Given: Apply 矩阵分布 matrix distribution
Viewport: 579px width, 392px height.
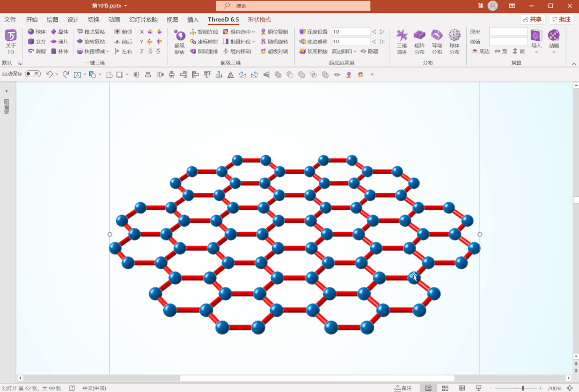Looking at the screenshot, I should 419,41.
